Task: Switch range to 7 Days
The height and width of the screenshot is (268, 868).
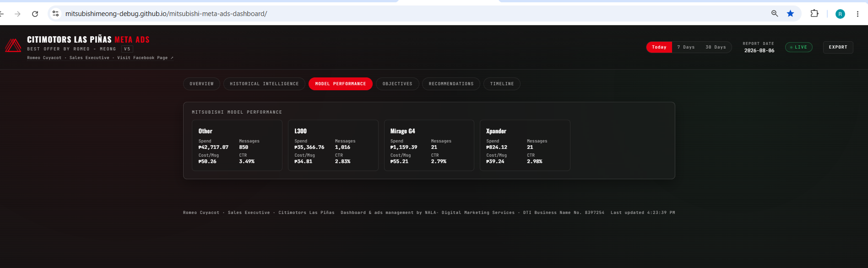Action: pos(686,47)
